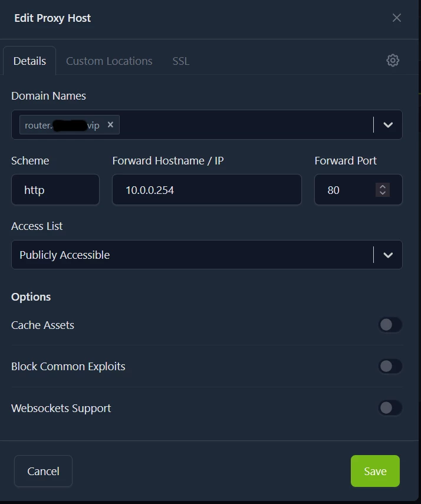Focus the Forward Hostname / IP field
Viewport: 421px width, 504px height.
206,190
